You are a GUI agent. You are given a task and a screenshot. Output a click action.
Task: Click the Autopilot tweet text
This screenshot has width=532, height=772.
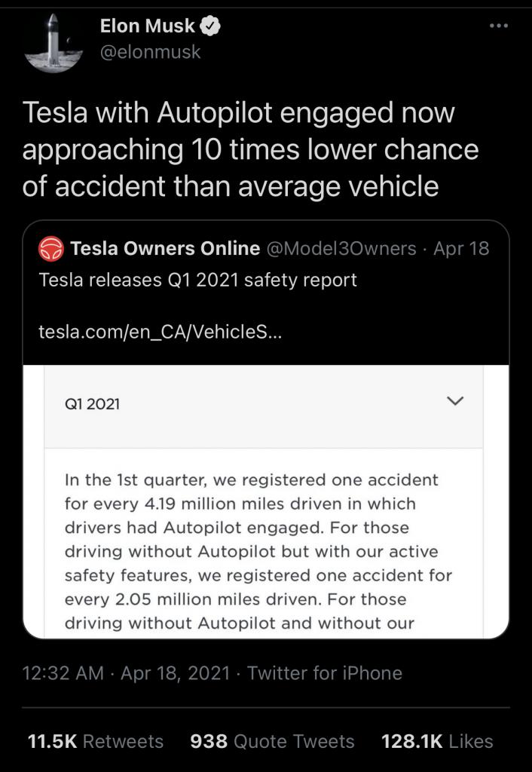pos(250,150)
